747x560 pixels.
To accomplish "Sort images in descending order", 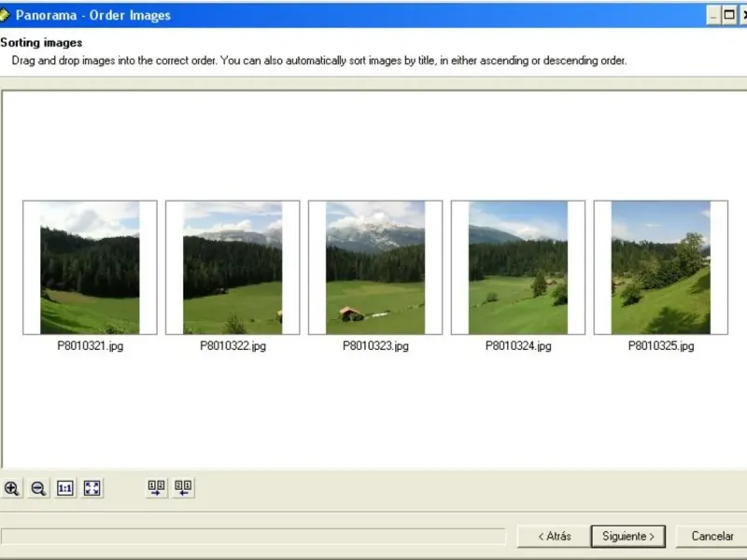I will click(183, 488).
